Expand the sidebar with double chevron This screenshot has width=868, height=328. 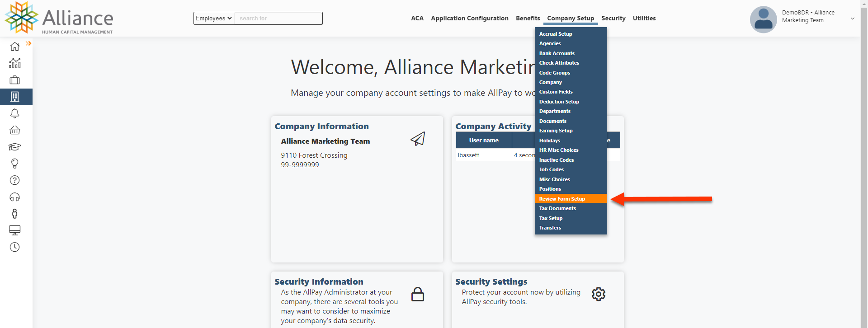tap(28, 43)
